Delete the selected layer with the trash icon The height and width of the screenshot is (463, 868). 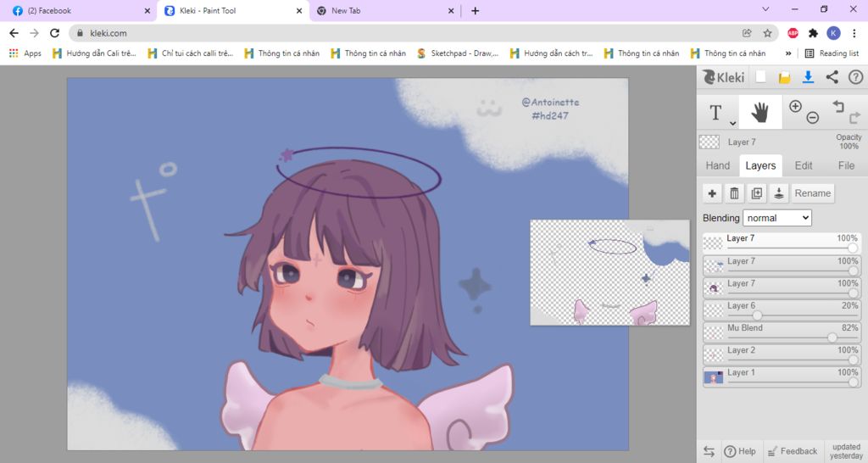734,193
